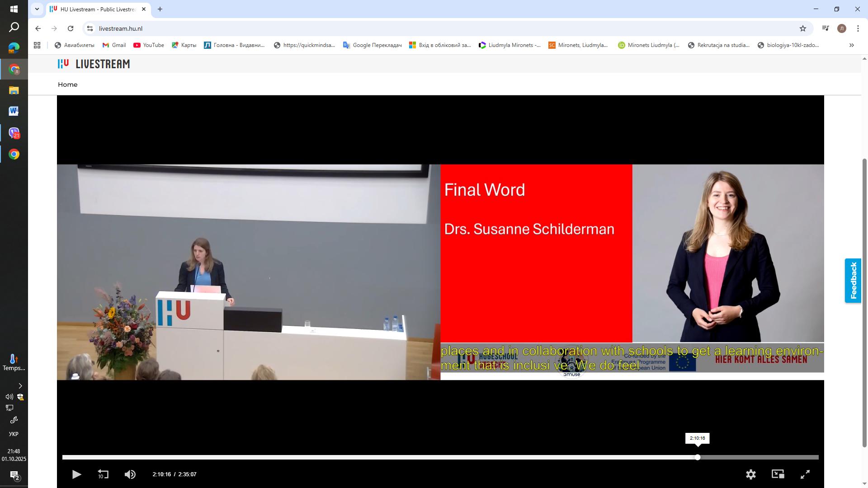Mute the video volume
The image size is (868, 488).
coord(130,474)
